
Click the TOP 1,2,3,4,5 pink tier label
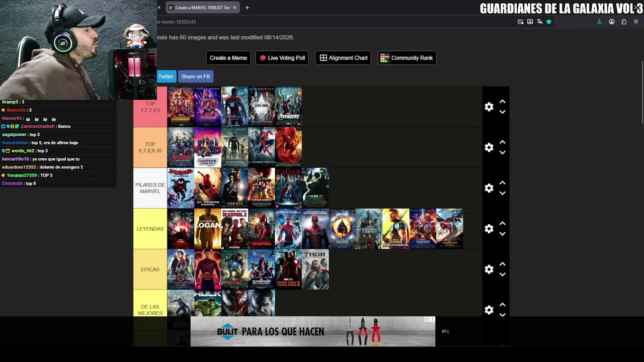150,107
